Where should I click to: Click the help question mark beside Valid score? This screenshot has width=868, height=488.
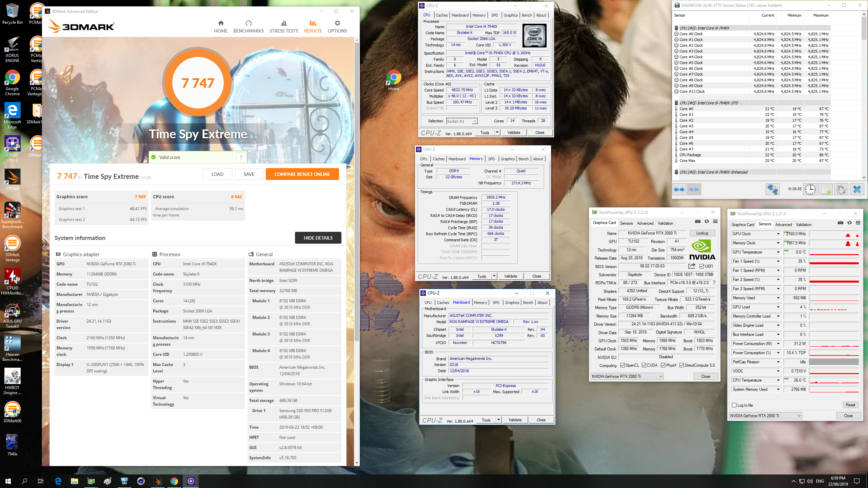[x=241, y=157]
